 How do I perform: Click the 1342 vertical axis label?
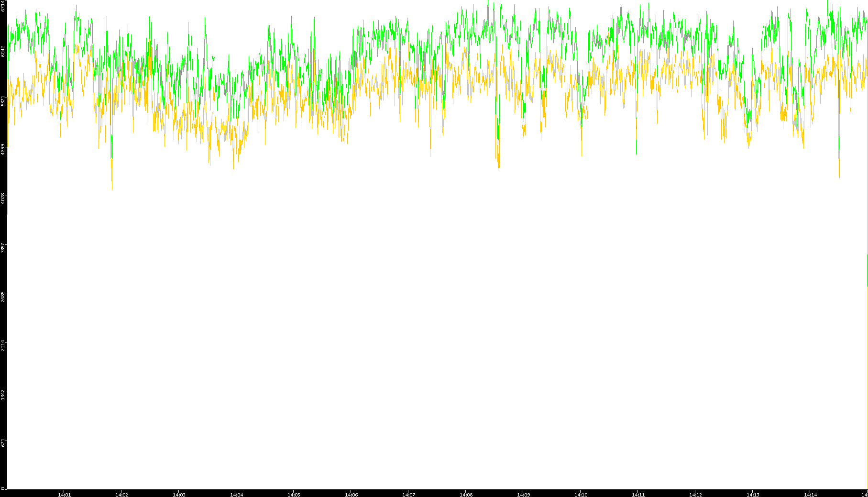click(x=3, y=394)
